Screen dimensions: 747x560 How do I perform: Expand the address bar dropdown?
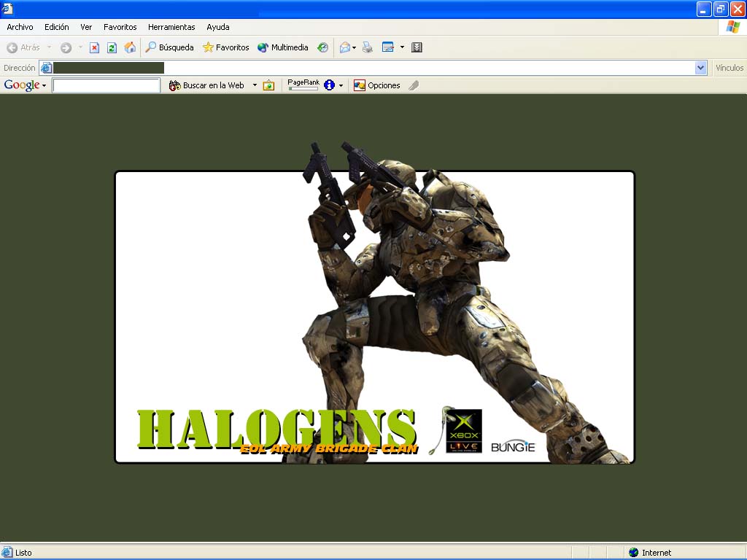(x=701, y=68)
